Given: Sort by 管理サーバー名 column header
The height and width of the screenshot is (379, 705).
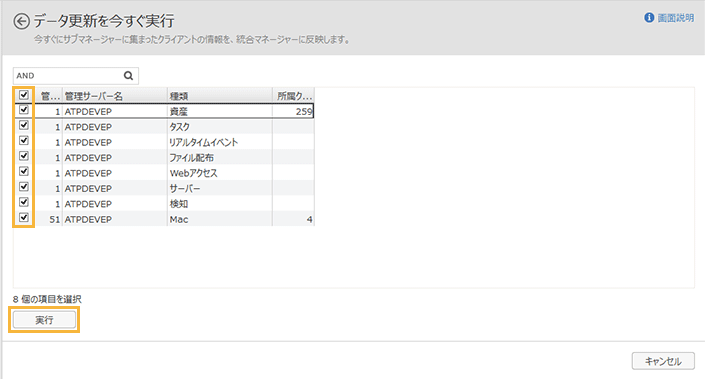Looking at the screenshot, I should click(x=115, y=96).
